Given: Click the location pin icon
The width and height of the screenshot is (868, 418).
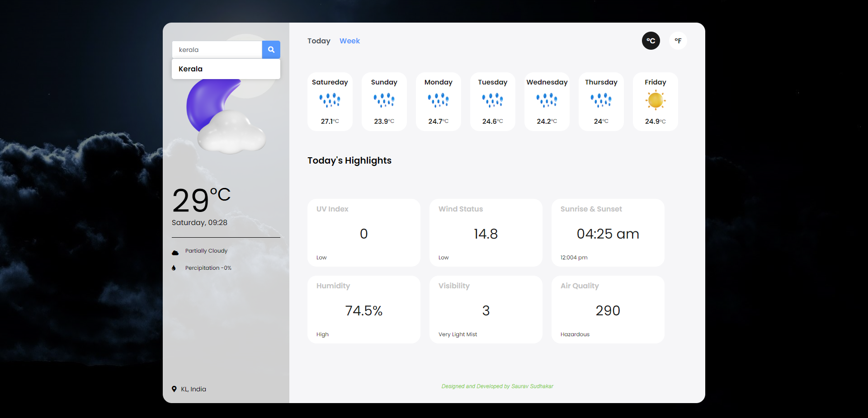Looking at the screenshot, I should (x=174, y=389).
